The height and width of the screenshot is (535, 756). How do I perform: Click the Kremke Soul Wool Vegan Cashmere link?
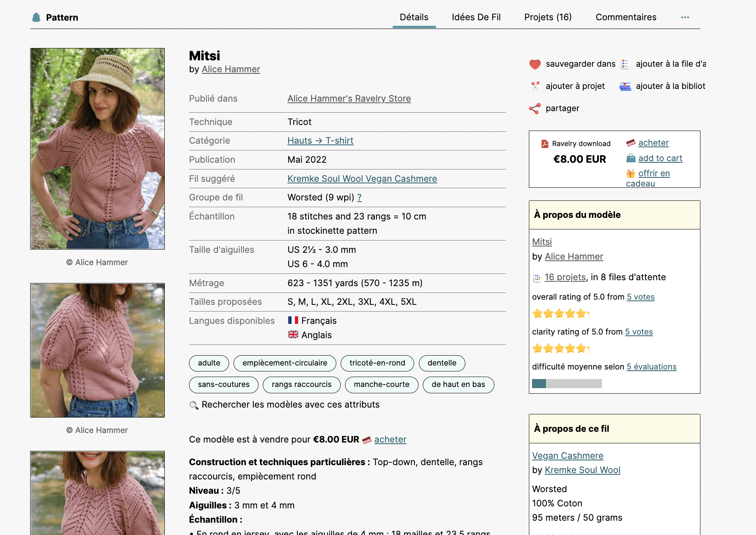coord(362,179)
